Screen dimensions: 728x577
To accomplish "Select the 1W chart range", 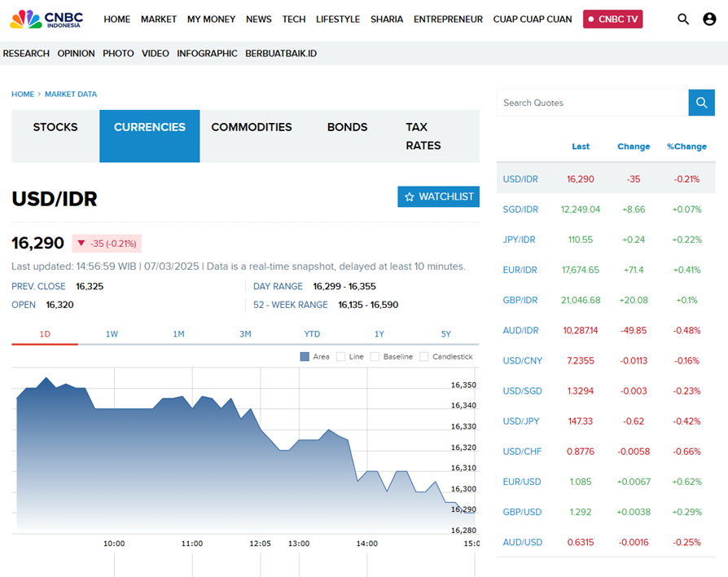I will point(112,334).
